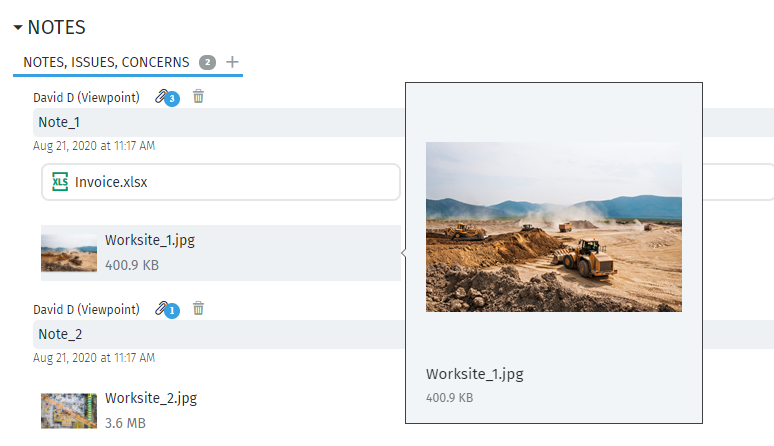The image size is (774, 446).
Task: Open attachments paperclip for Note_2
Action: [161, 308]
